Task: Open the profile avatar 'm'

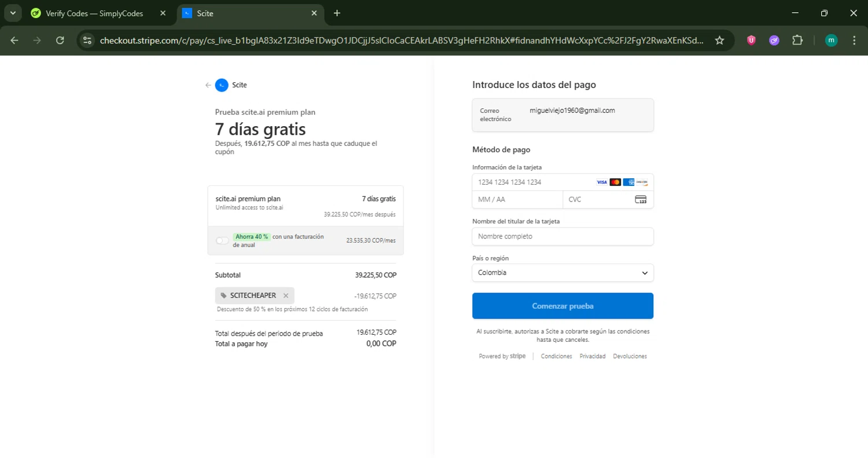Action: [831, 40]
